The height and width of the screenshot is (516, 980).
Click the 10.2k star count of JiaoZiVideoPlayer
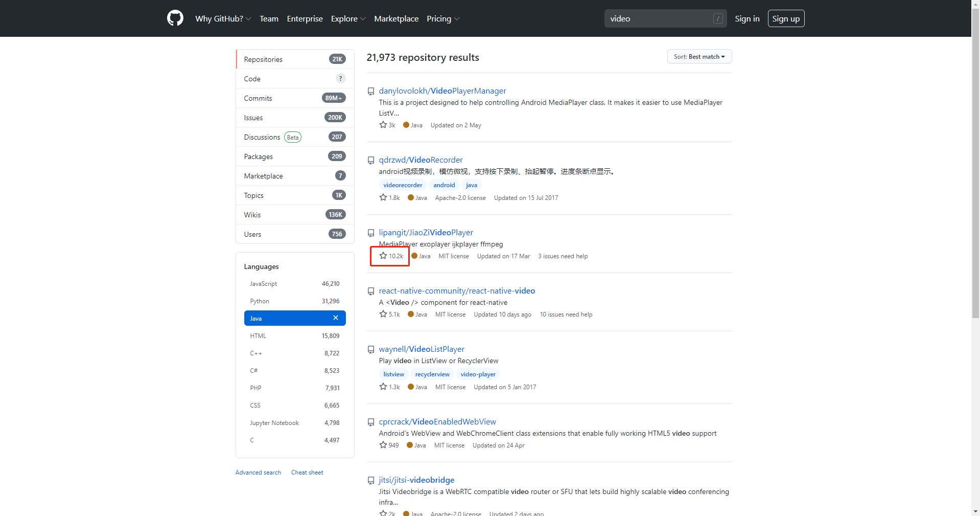point(391,256)
